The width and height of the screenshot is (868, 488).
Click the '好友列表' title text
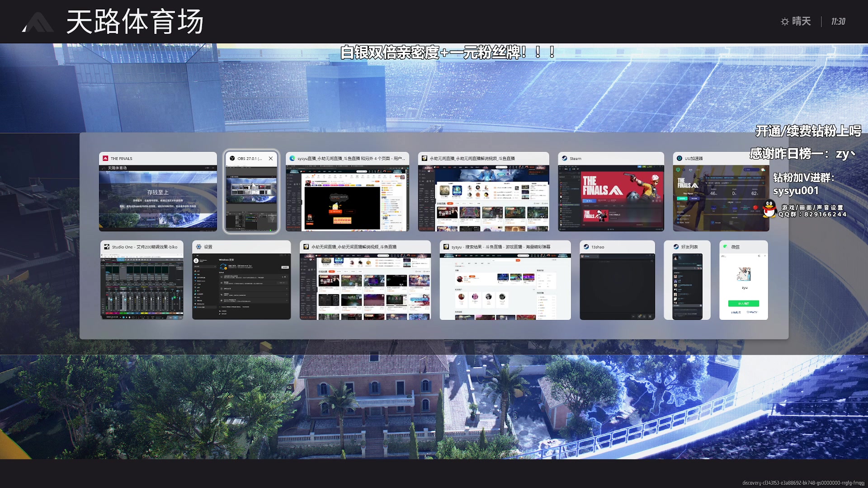(689, 247)
